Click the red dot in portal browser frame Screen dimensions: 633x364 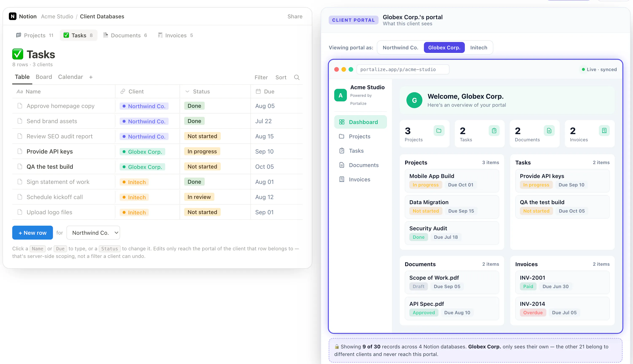pyautogui.click(x=336, y=69)
